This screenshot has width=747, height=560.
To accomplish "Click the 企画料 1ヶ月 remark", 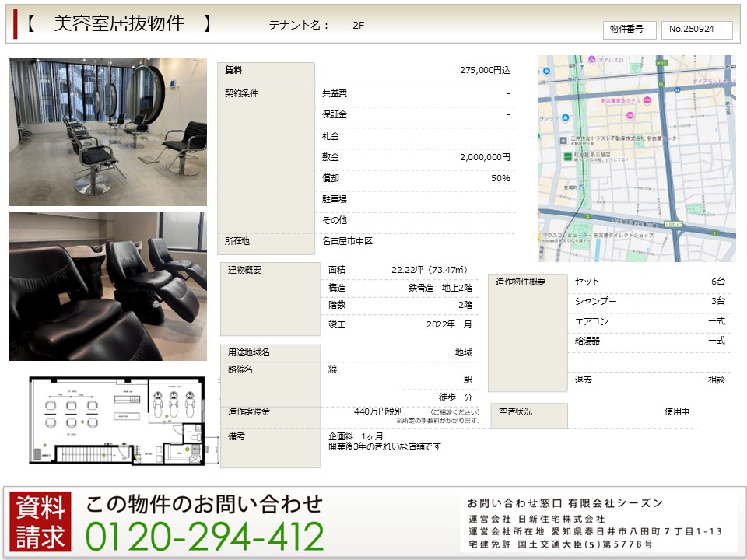I will tap(356, 436).
